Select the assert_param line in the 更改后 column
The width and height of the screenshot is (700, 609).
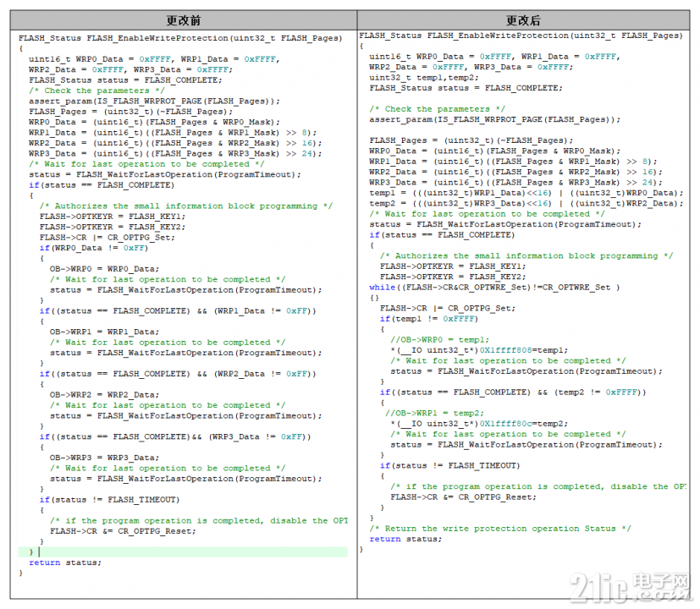pos(494,119)
